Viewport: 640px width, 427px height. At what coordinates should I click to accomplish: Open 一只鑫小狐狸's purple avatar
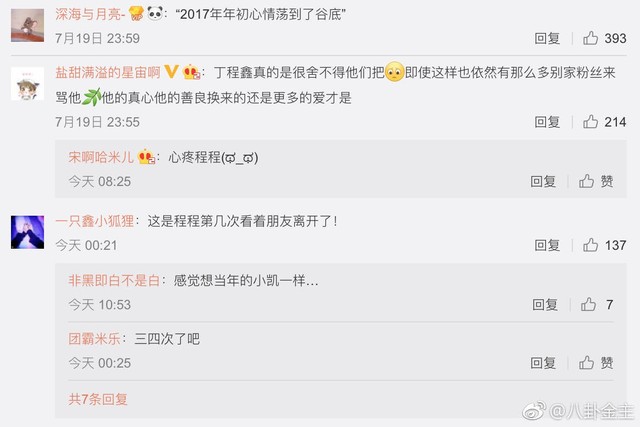pos(27,232)
